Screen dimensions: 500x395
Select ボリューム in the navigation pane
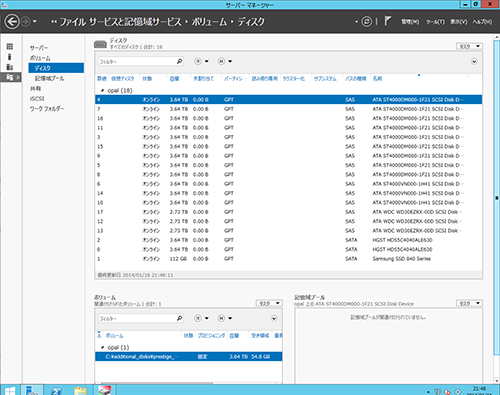(x=40, y=58)
